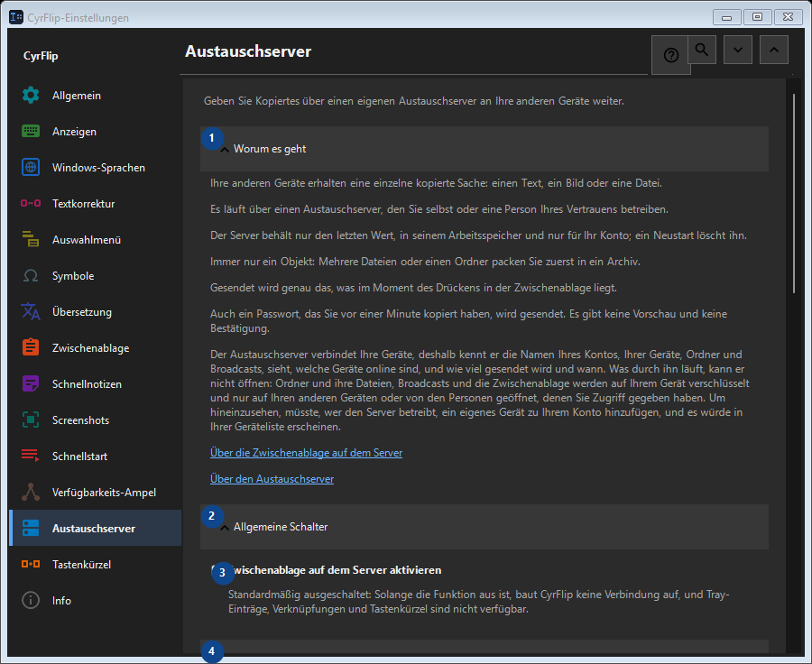Click the note icon for Schnellnotizen

coord(31,383)
